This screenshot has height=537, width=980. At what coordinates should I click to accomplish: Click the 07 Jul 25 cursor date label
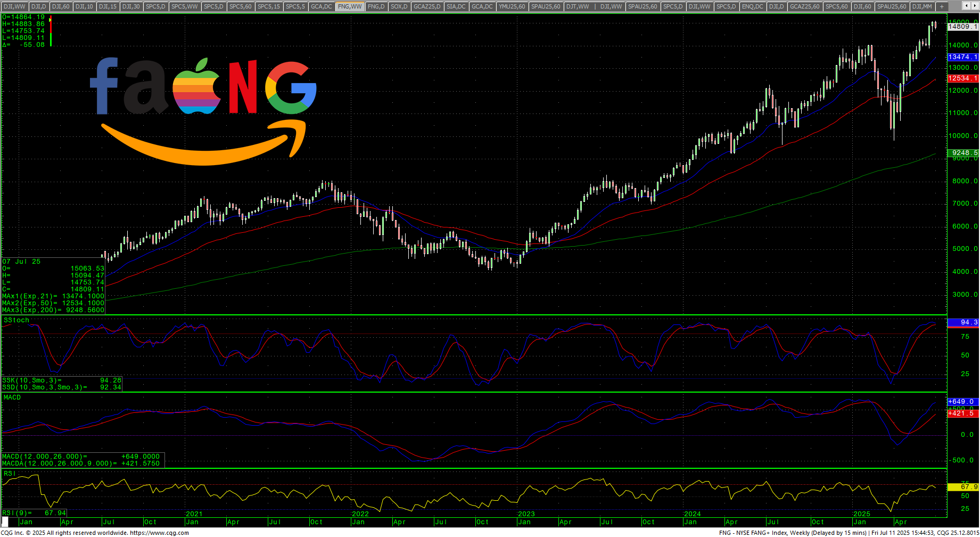click(x=21, y=262)
